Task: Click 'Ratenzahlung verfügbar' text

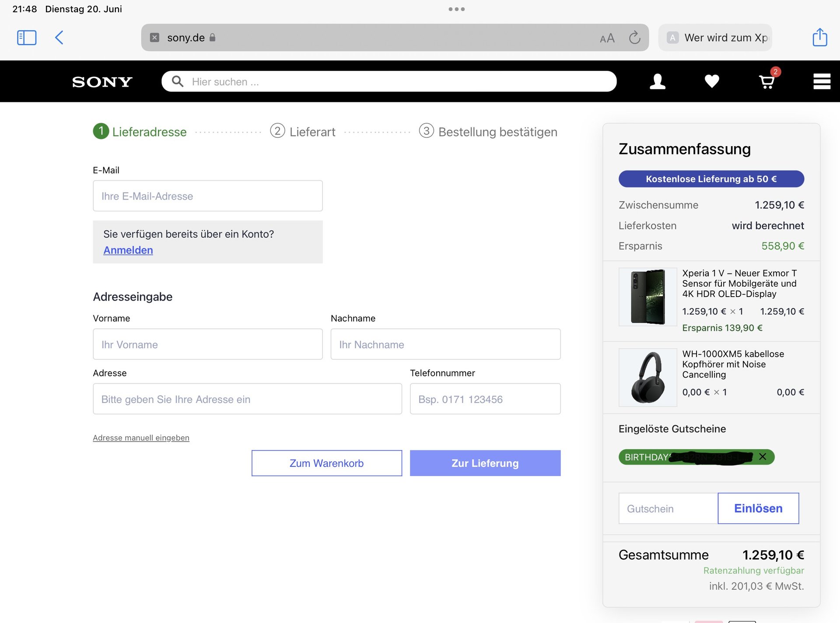Action: pyautogui.click(x=753, y=570)
